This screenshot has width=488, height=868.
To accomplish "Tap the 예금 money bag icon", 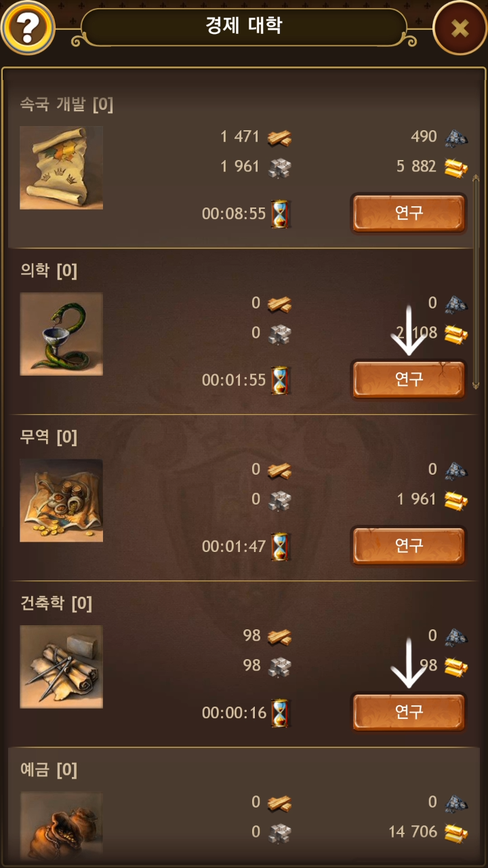I will coord(62,826).
